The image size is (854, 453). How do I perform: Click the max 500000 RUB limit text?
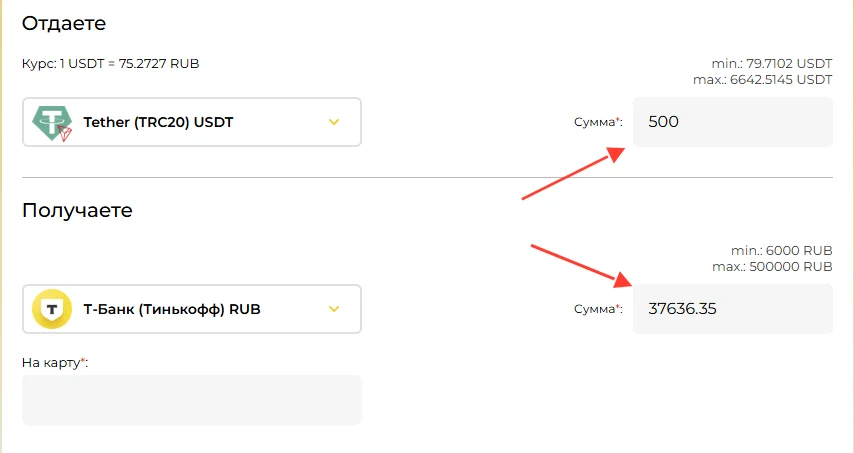(772, 267)
